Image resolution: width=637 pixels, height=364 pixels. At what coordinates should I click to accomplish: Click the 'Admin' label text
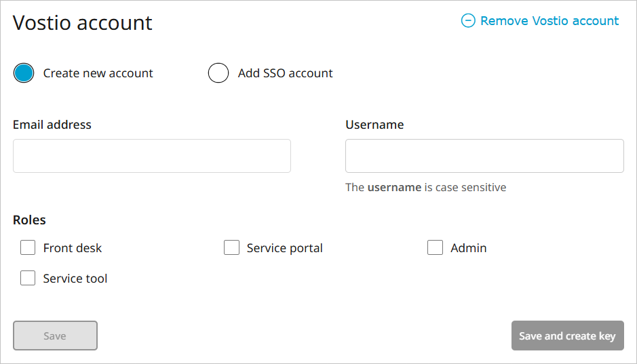[x=468, y=248]
